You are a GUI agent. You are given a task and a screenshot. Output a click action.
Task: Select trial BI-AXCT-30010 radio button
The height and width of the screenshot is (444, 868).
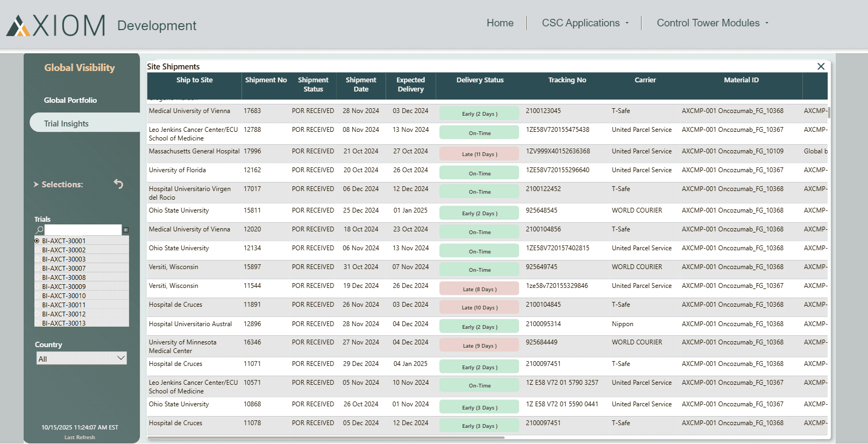[x=37, y=296]
